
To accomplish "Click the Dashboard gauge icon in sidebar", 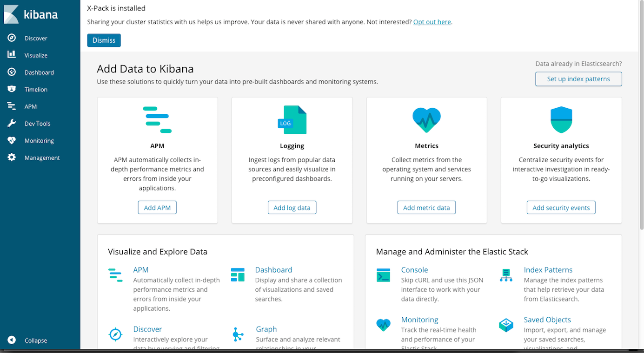I will tap(12, 72).
